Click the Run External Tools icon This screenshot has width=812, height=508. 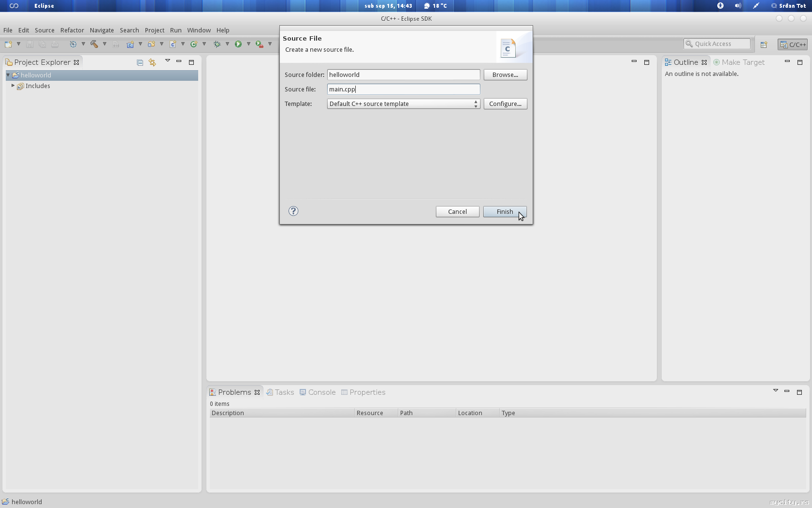(260, 44)
